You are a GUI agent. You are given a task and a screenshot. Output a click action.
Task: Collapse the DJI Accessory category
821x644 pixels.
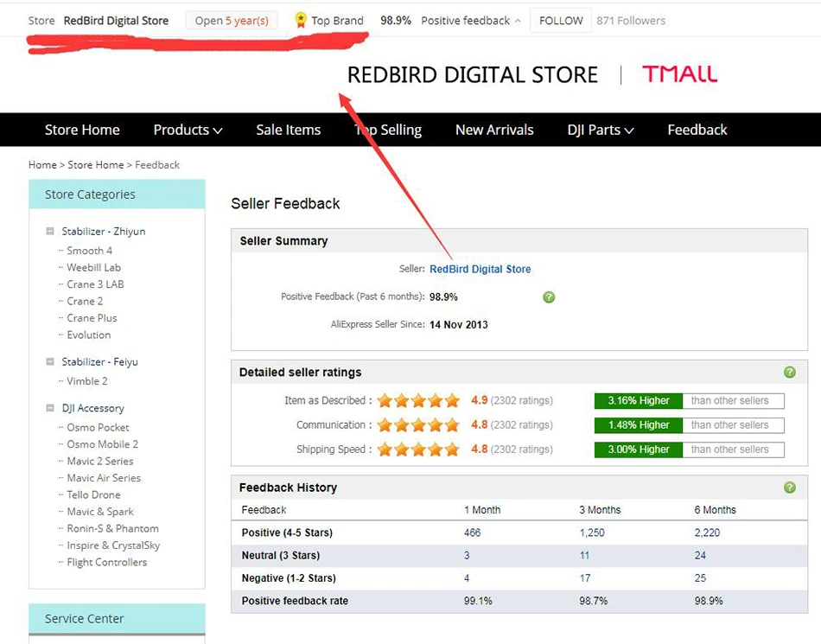tap(50, 408)
